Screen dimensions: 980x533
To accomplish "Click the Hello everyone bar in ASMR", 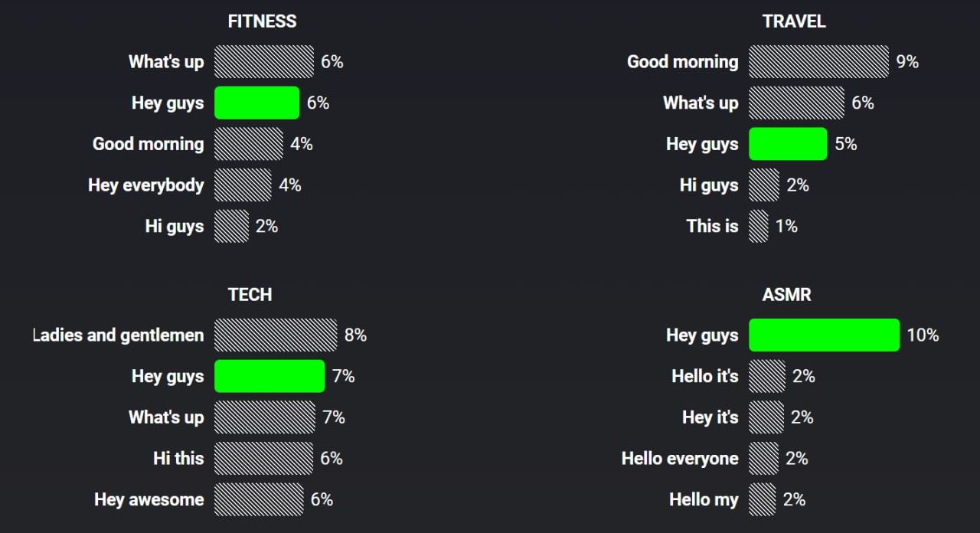I will [763, 458].
